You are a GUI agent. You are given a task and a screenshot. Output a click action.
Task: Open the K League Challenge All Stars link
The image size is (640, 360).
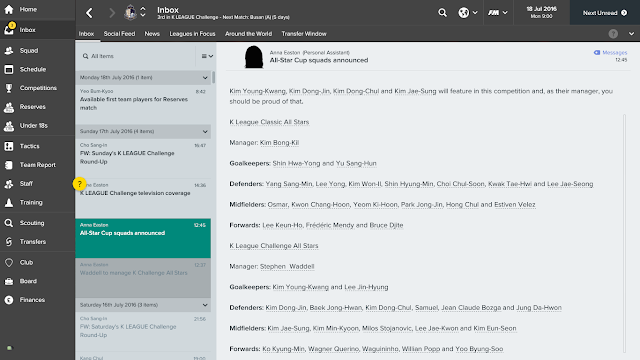(x=273, y=246)
